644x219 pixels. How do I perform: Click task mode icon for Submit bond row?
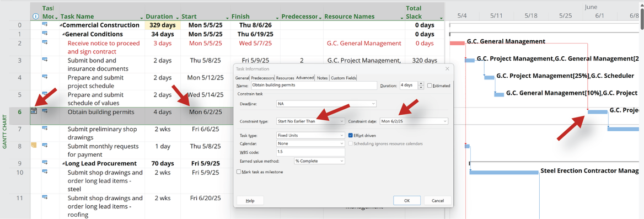pos(45,60)
